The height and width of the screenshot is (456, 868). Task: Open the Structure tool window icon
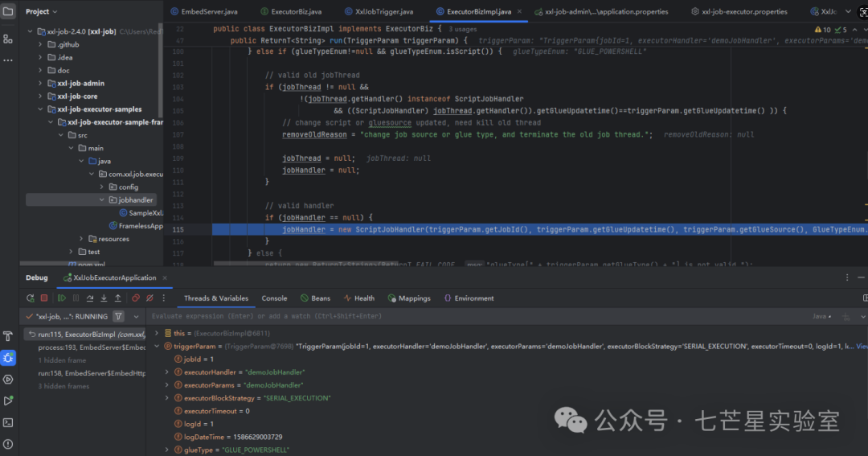click(8, 39)
